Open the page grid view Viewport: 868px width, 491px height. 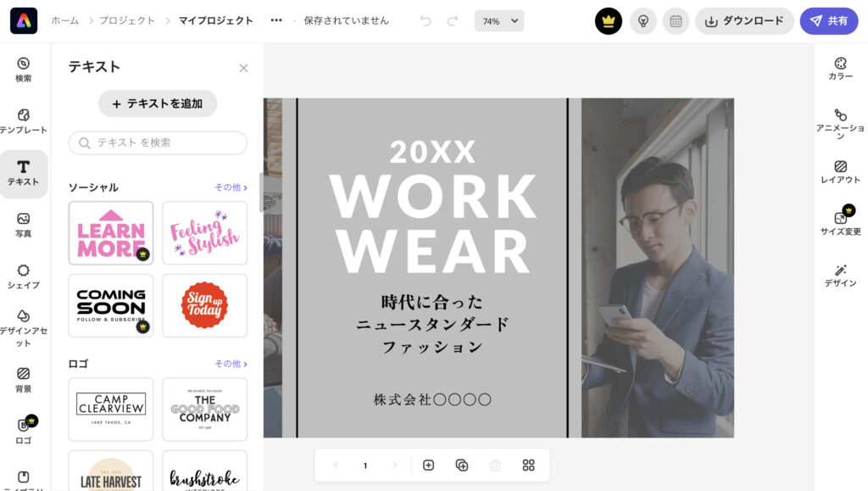529,465
